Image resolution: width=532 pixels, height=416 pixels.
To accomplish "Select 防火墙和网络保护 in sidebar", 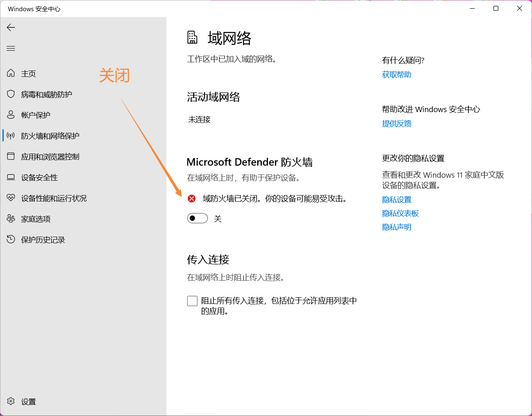I will pyautogui.click(x=50, y=136).
